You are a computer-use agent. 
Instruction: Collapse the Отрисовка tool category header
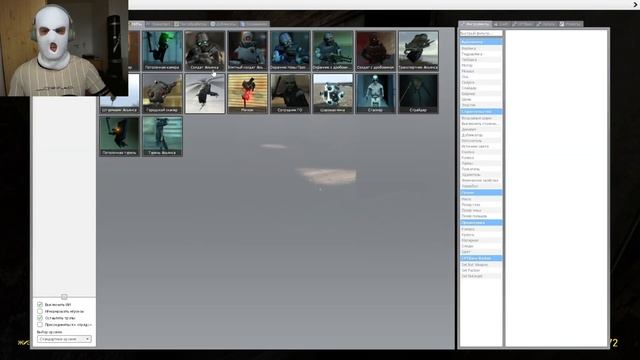pyautogui.click(x=481, y=222)
